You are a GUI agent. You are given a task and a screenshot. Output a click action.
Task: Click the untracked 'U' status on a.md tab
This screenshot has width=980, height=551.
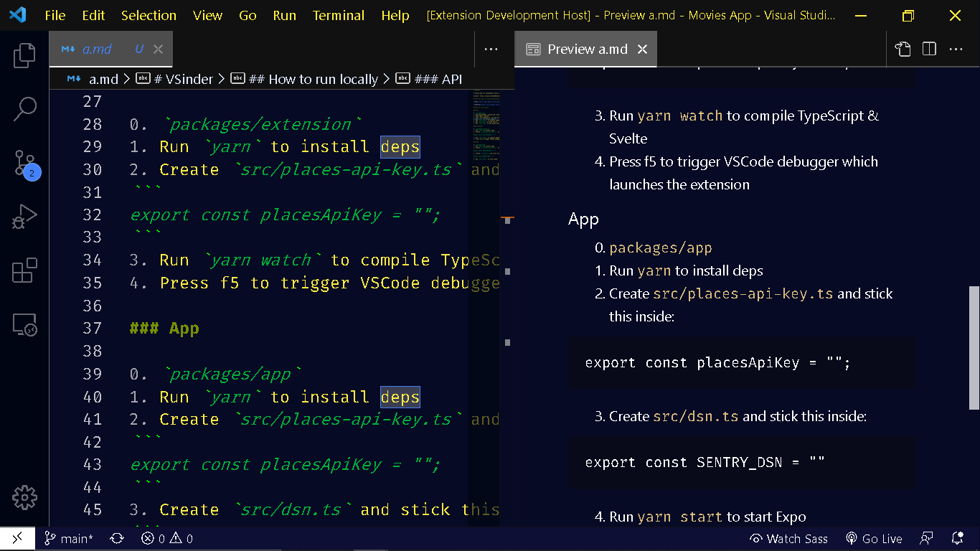(139, 49)
